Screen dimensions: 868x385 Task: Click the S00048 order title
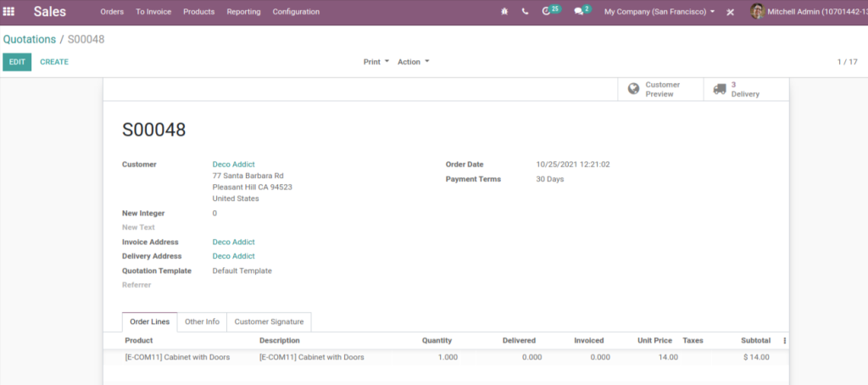pyautogui.click(x=154, y=130)
